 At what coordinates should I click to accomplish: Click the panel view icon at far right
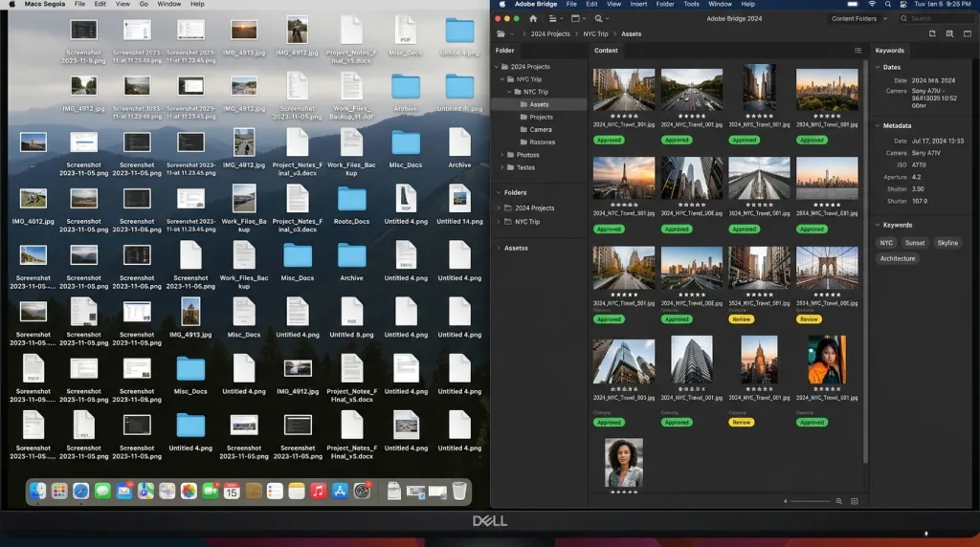click(967, 33)
